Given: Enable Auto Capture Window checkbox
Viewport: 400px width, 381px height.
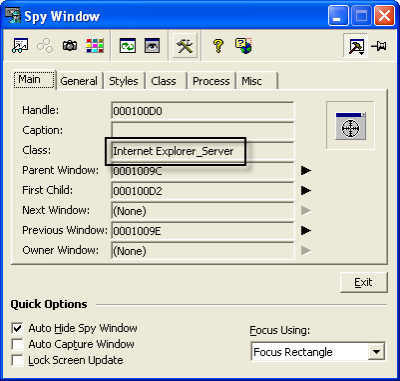Looking at the screenshot, I should tap(17, 344).
